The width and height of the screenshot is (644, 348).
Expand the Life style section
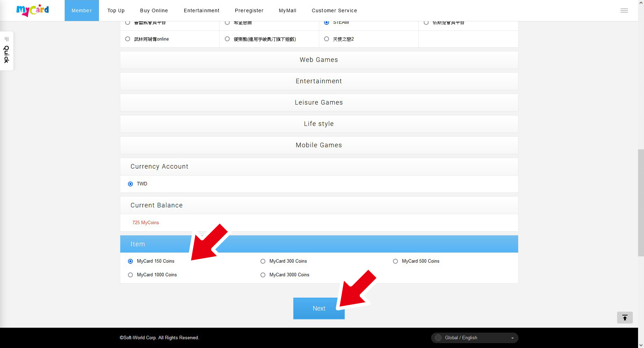(x=319, y=124)
